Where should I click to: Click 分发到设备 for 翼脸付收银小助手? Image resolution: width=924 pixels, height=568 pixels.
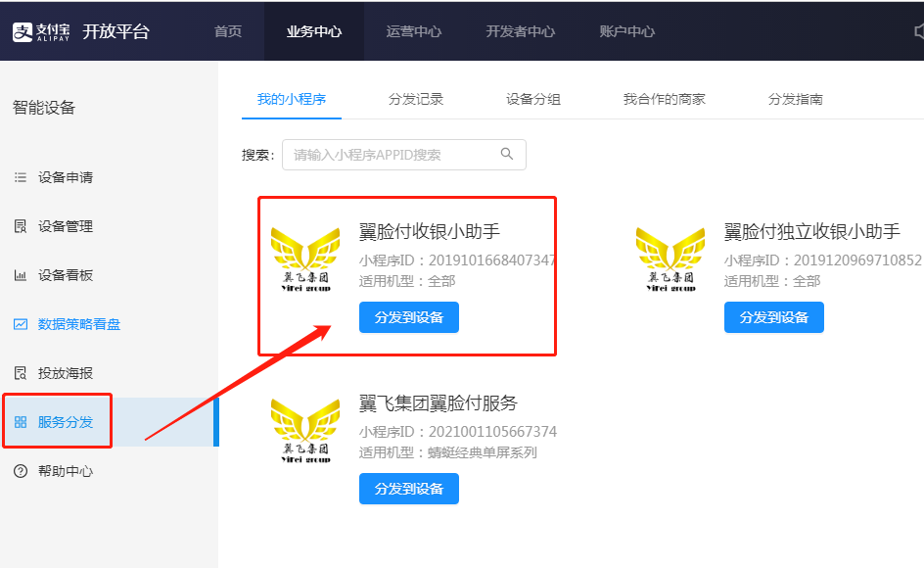pos(409,317)
